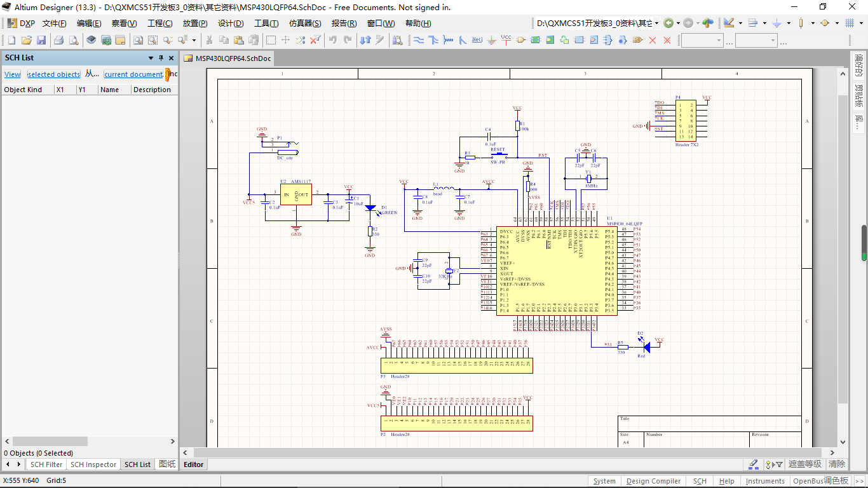This screenshot has width=868, height=488.
Task: Open the first empty filter combo box
Action: (702, 40)
